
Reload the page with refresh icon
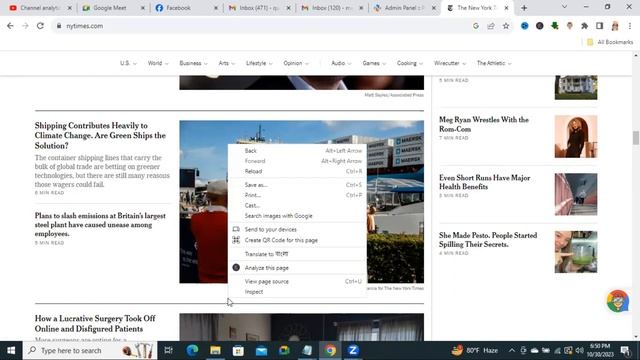(40, 26)
